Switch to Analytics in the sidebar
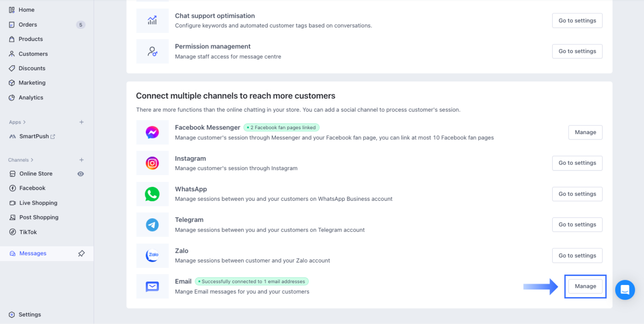 pos(31,97)
